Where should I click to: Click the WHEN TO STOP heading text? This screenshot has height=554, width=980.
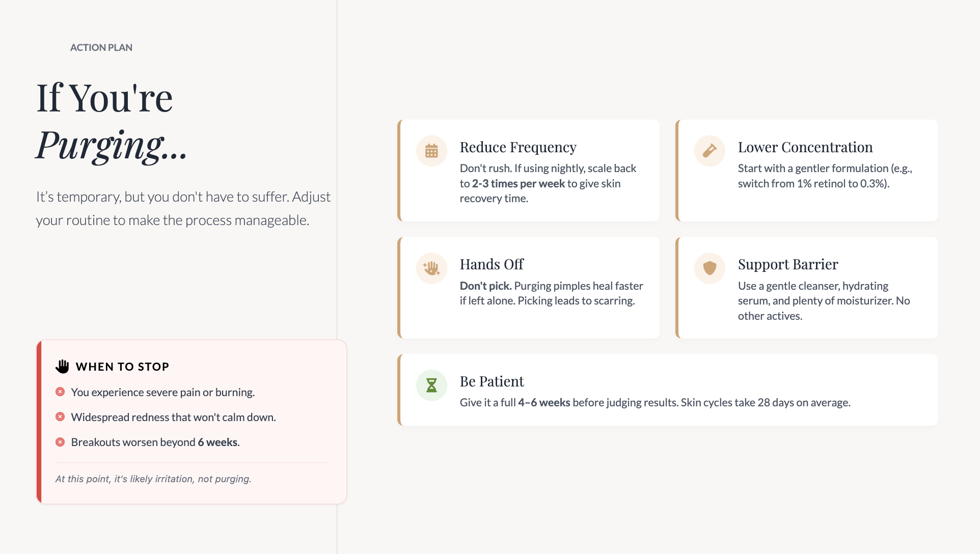[x=122, y=367]
